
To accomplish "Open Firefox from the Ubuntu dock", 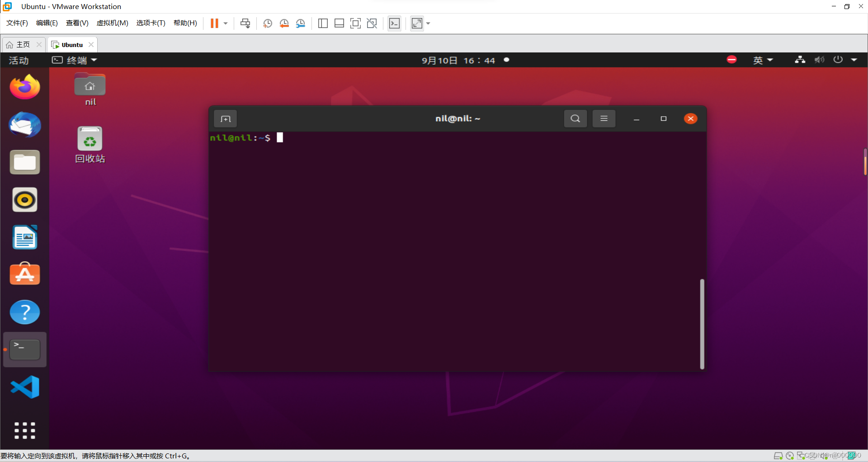I will coord(25,87).
